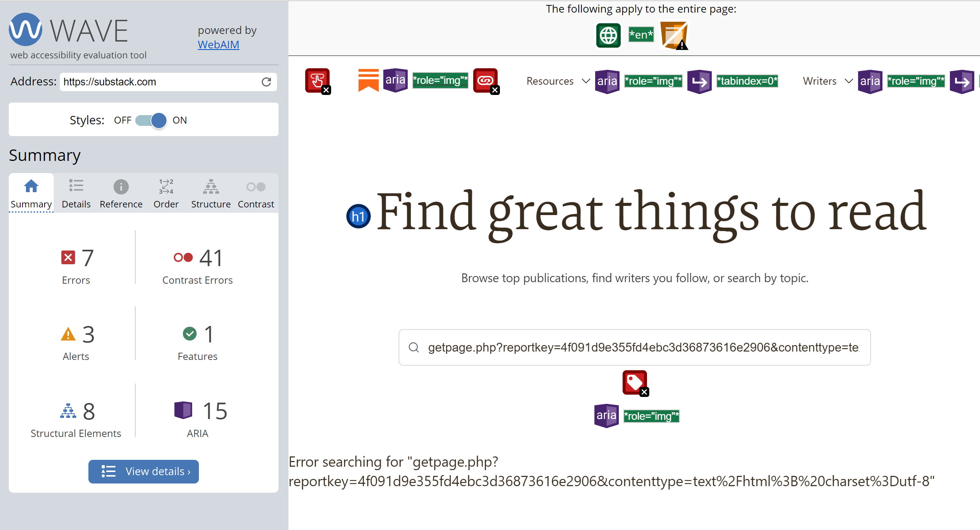Click role="img" tag after Writers
The width and height of the screenshot is (980, 530).
pyautogui.click(x=916, y=81)
